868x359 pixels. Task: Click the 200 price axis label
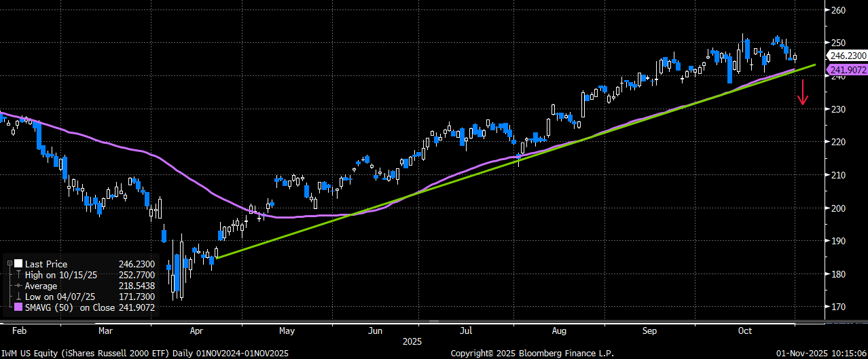tap(837, 208)
